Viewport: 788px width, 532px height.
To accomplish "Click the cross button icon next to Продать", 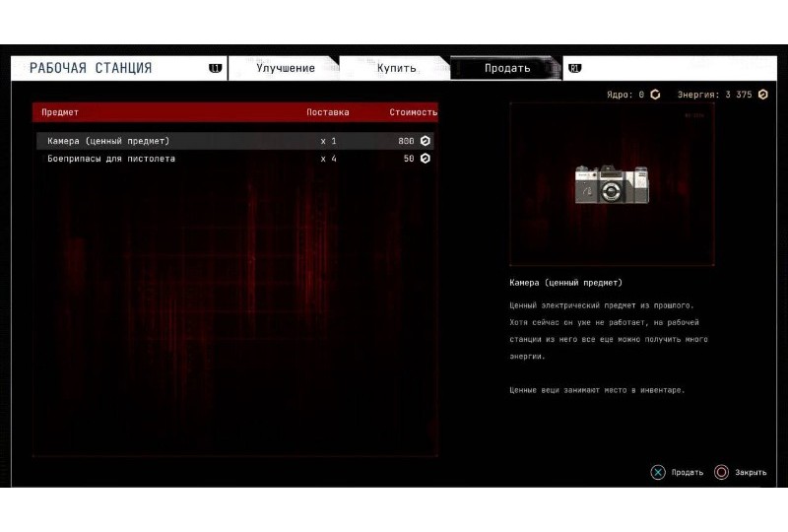I will 658,472.
